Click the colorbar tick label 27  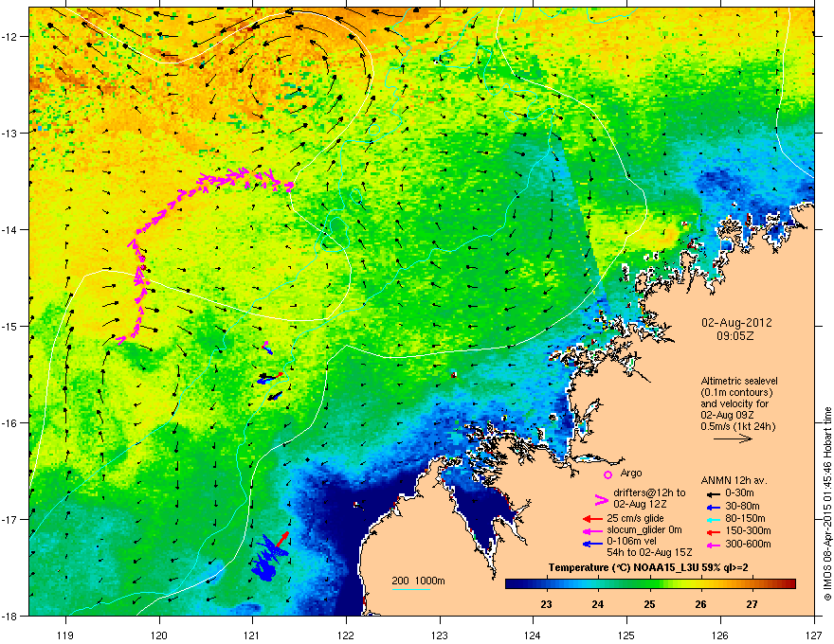click(752, 604)
